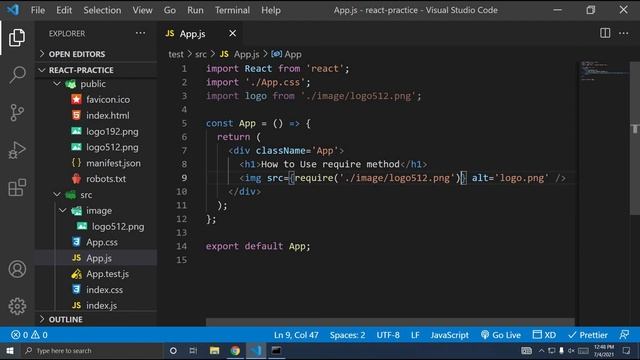Open the Go menu

pos(170,10)
